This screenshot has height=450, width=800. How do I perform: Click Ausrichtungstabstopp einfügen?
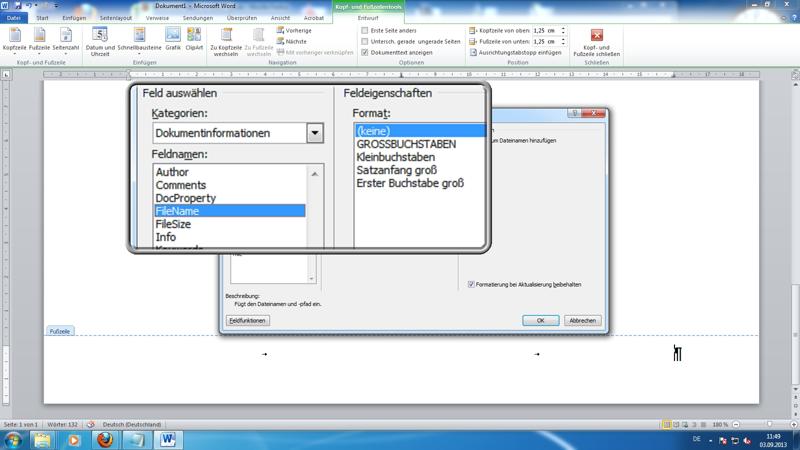(515, 53)
